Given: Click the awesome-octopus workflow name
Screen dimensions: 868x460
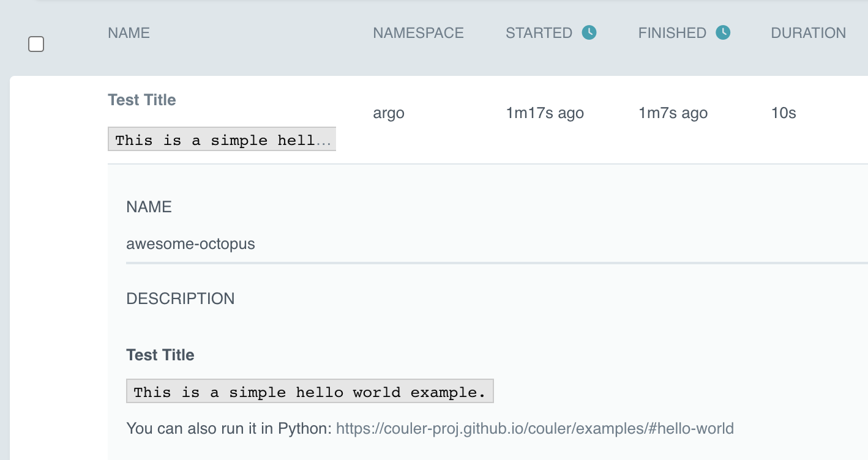Looking at the screenshot, I should [x=190, y=244].
